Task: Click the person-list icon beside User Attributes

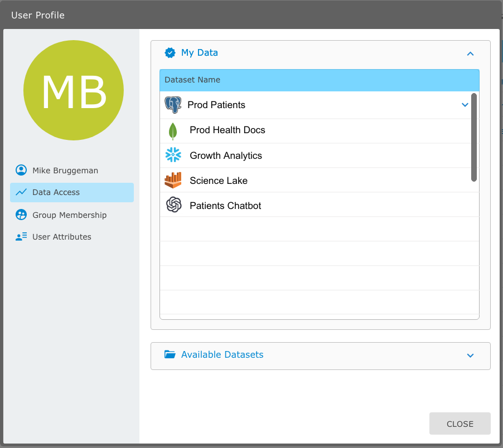Action: 21,237
